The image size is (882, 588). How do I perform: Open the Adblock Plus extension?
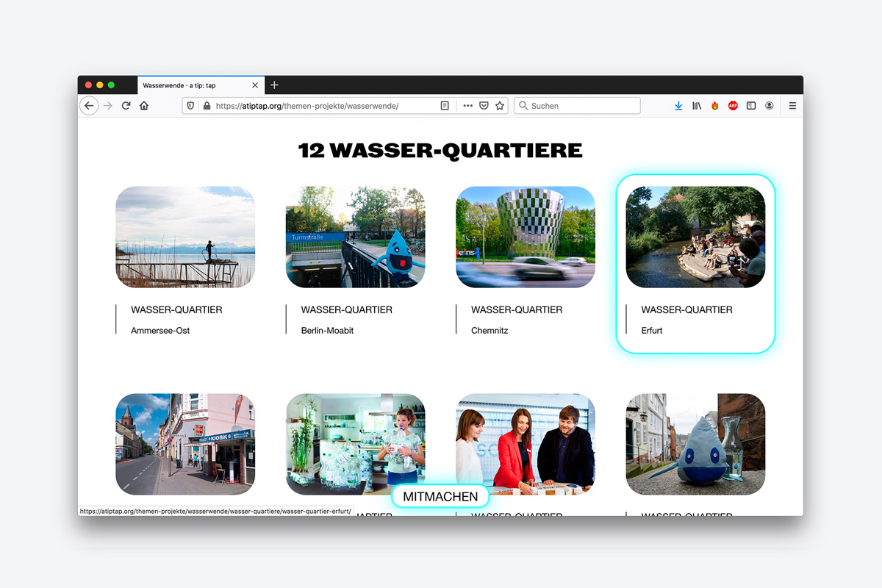[733, 106]
